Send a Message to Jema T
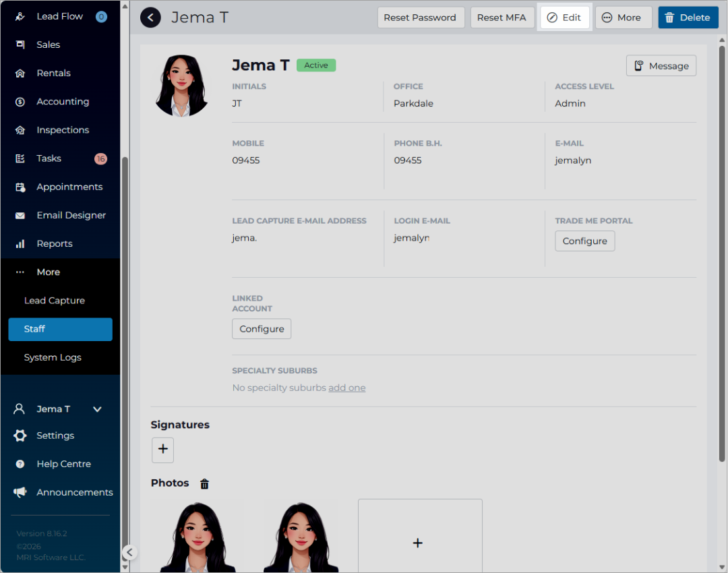The width and height of the screenshot is (728, 573). coord(661,65)
